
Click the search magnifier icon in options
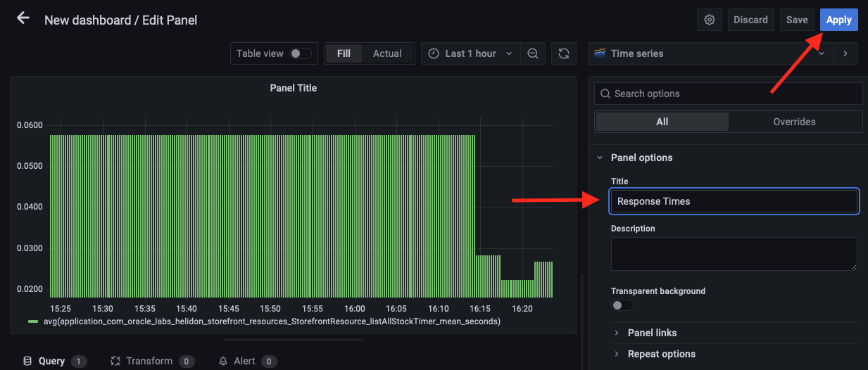click(605, 94)
